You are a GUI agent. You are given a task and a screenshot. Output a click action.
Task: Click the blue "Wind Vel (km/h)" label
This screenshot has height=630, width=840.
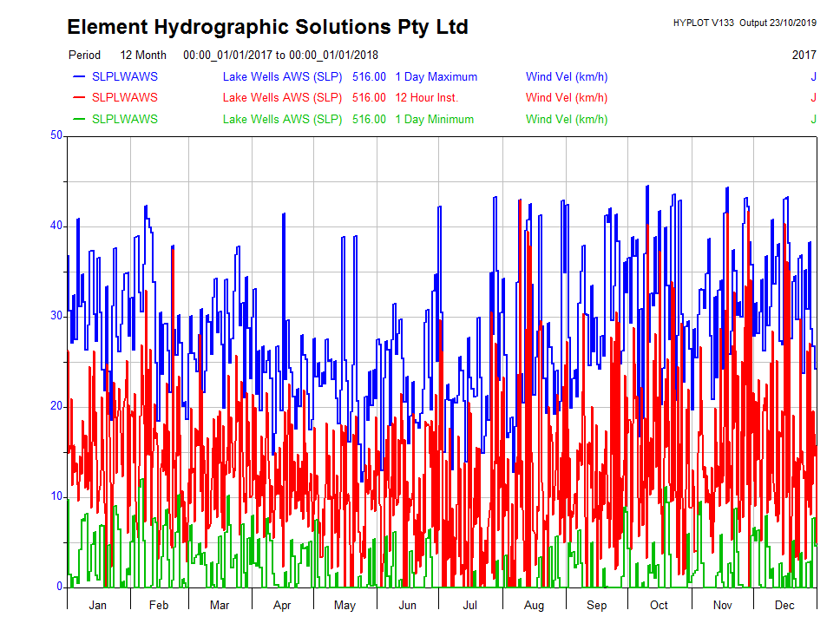566,76
